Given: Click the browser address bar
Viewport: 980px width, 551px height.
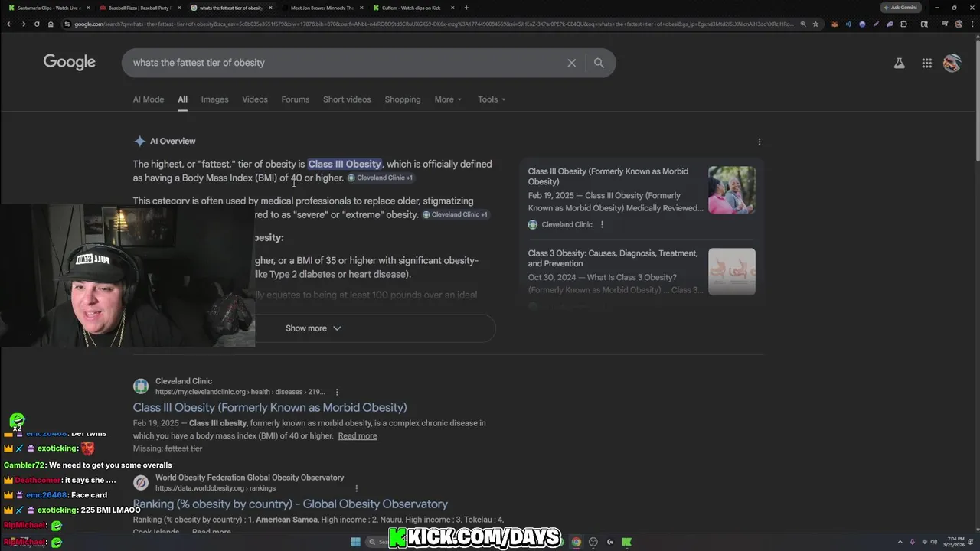Looking at the screenshot, I should tap(433, 24).
